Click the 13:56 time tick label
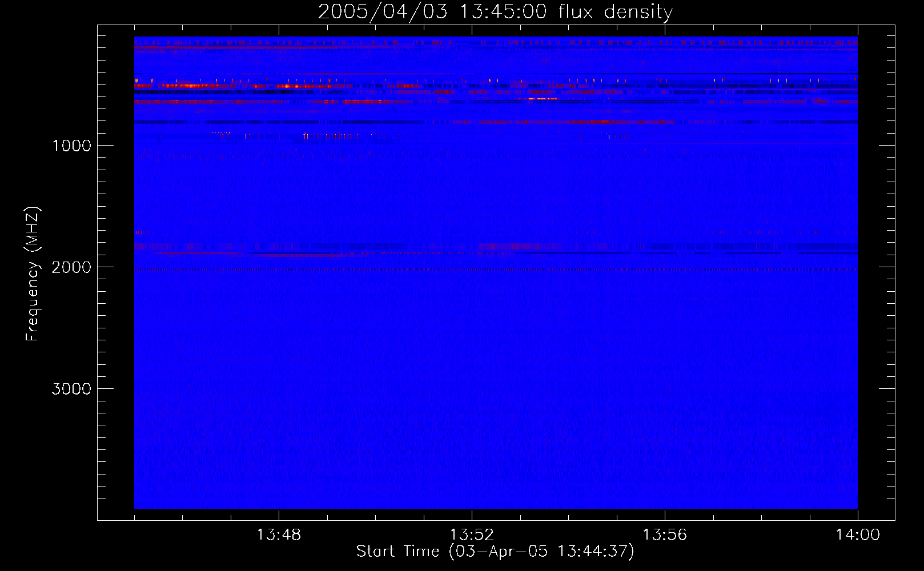The image size is (924, 571). pyautogui.click(x=665, y=535)
